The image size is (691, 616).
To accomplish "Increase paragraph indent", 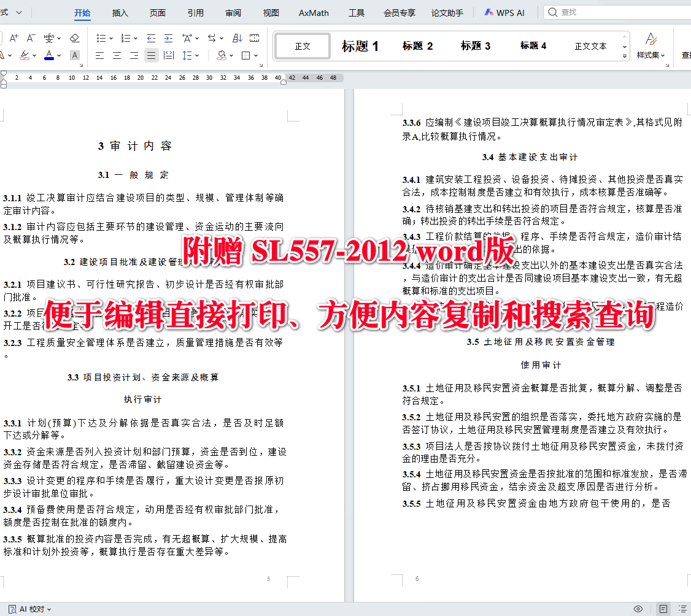I will (168, 38).
